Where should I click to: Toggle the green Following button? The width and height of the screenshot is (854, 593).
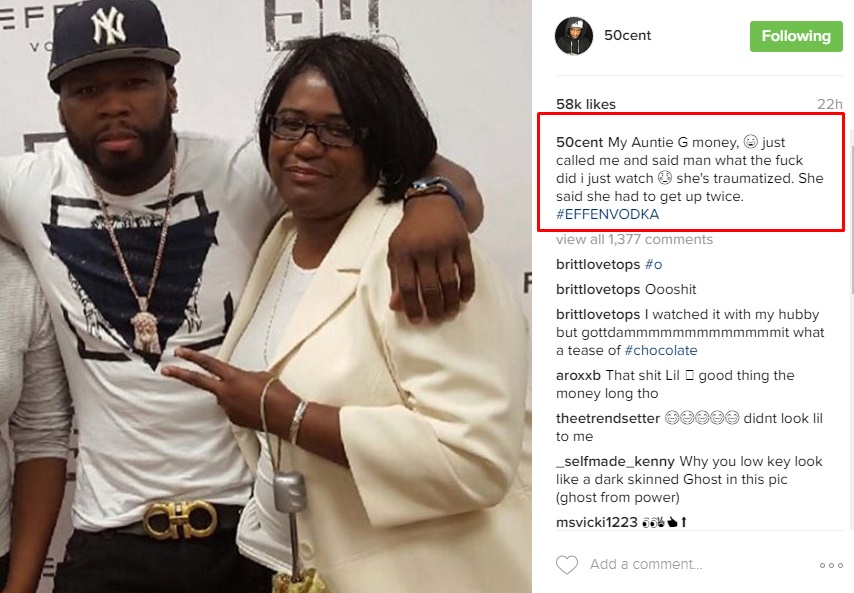[796, 36]
